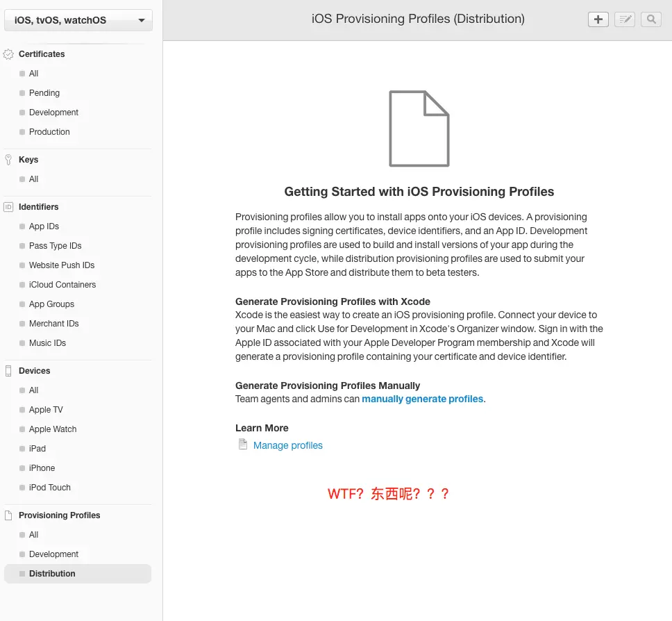Click the Devices section heading
672x621 pixels.
pyautogui.click(x=34, y=370)
